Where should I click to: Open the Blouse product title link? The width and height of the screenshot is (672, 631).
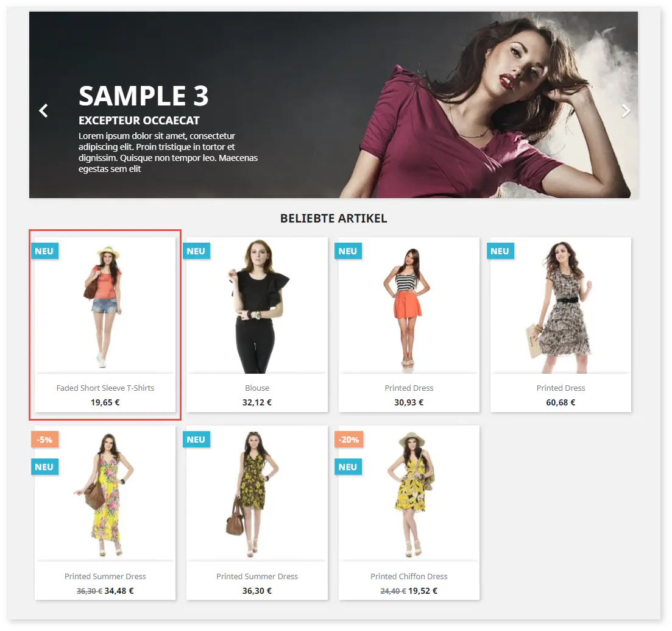coord(257,388)
